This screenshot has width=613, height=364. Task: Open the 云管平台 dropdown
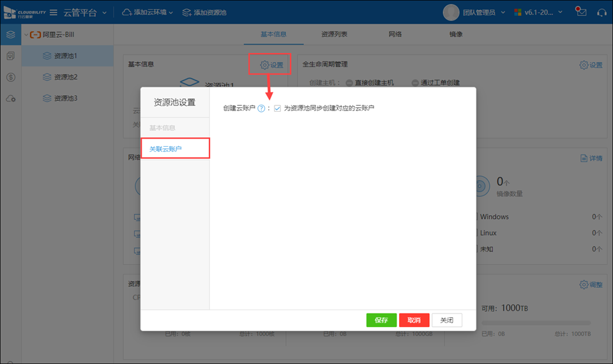tap(85, 13)
